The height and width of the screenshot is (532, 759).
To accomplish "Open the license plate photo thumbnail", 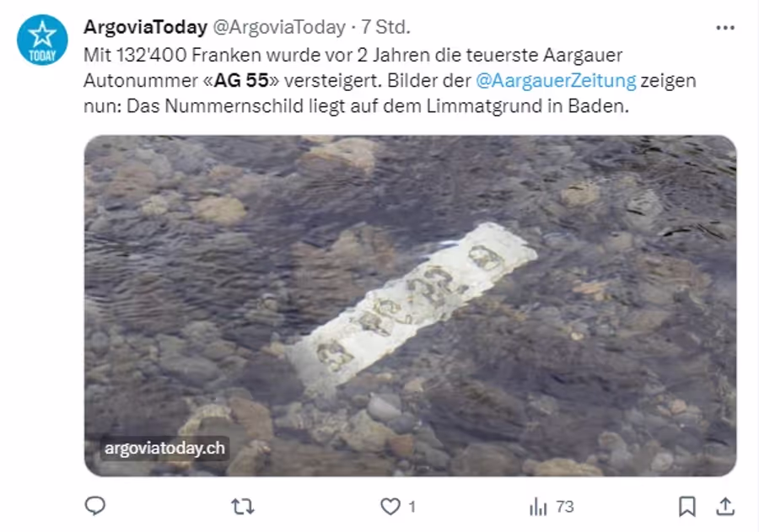I will [x=411, y=306].
